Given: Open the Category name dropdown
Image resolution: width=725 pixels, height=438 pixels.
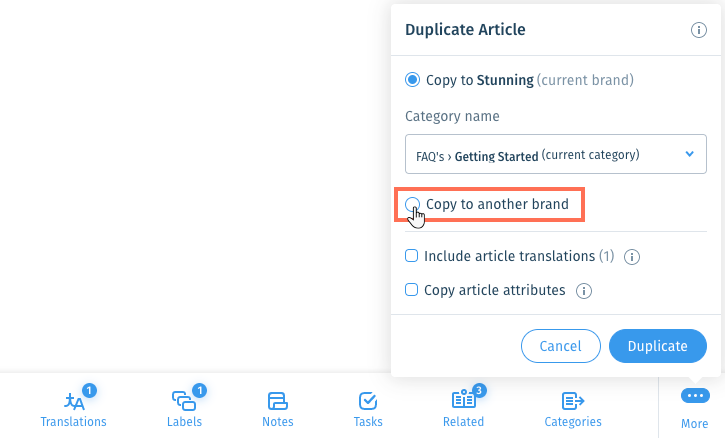Looking at the screenshot, I should (556, 154).
